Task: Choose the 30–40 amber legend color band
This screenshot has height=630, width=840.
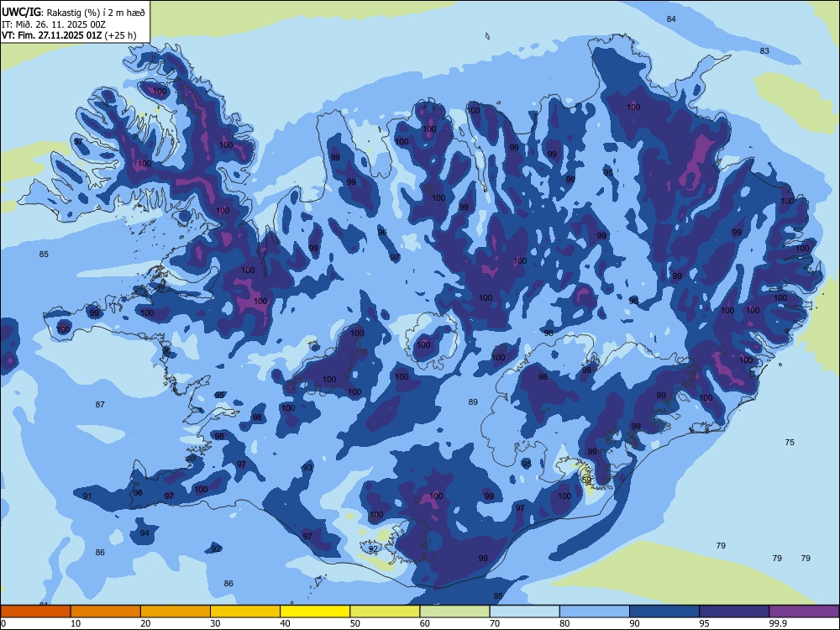Action: (245, 612)
